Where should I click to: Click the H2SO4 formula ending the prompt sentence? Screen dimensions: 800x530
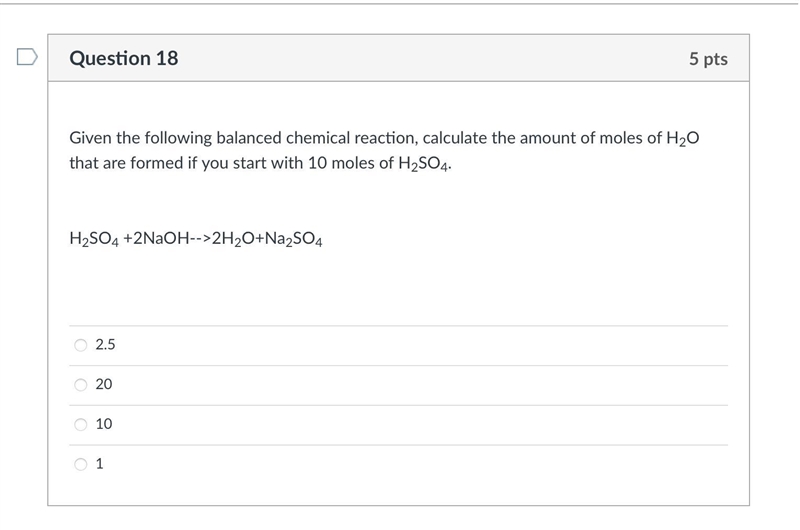click(423, 164)
